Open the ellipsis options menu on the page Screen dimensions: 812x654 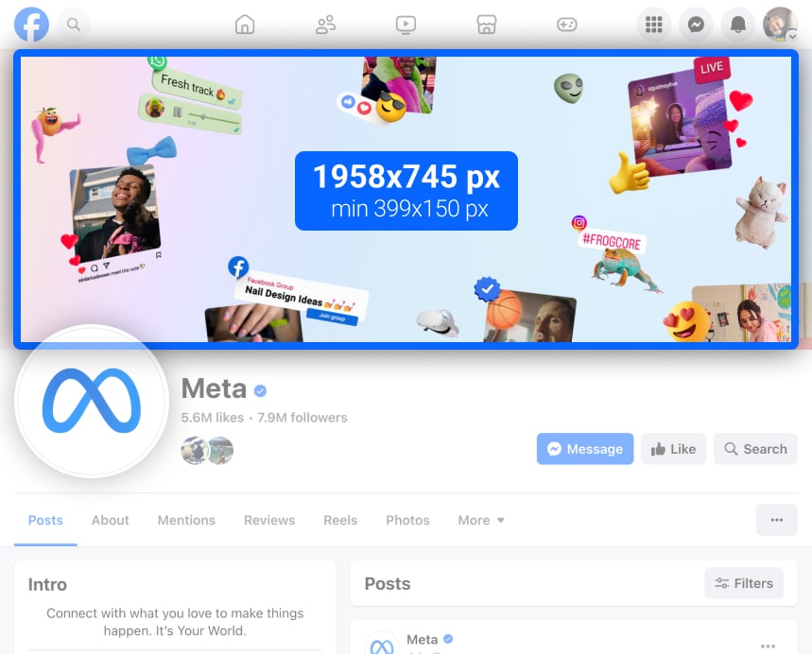(x=776, y=520)
